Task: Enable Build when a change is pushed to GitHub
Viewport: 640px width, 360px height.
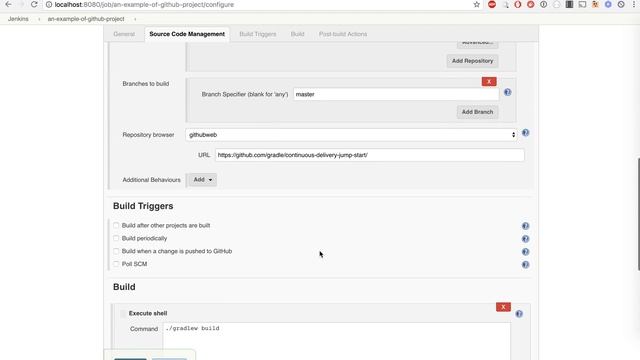Action: tap(116, 251)
